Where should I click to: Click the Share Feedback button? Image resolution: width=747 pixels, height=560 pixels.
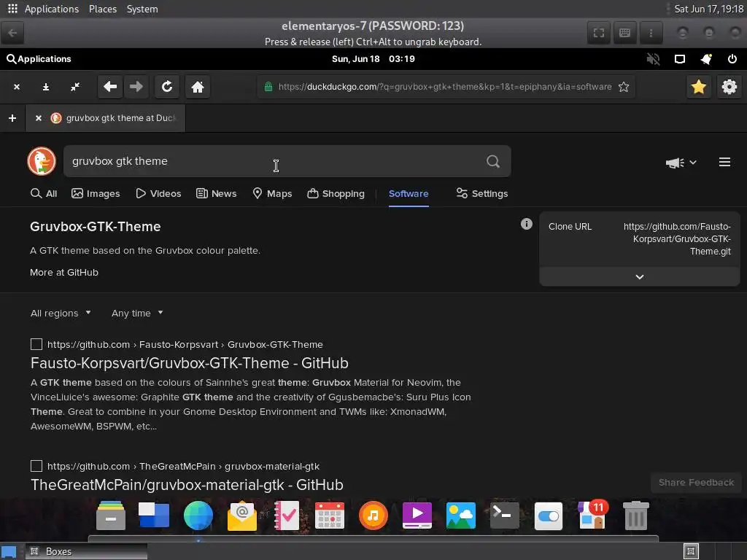pos(696,483)
